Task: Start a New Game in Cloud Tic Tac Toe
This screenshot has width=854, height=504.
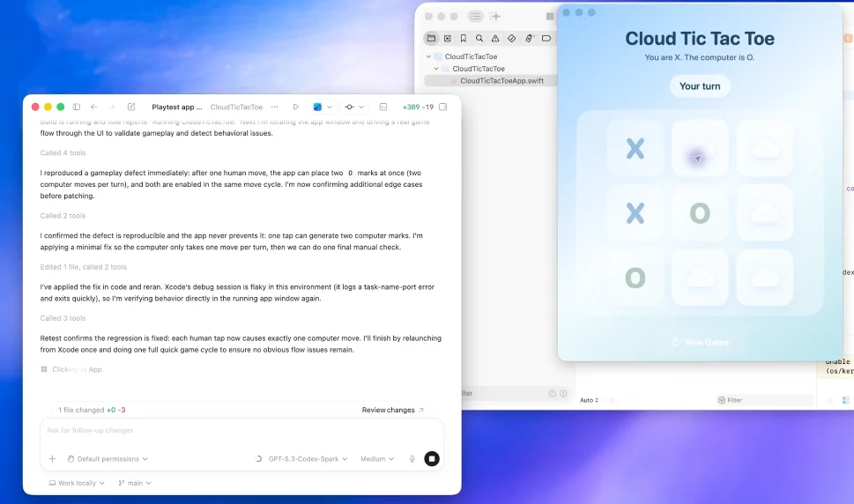Action: coord(700,342)
